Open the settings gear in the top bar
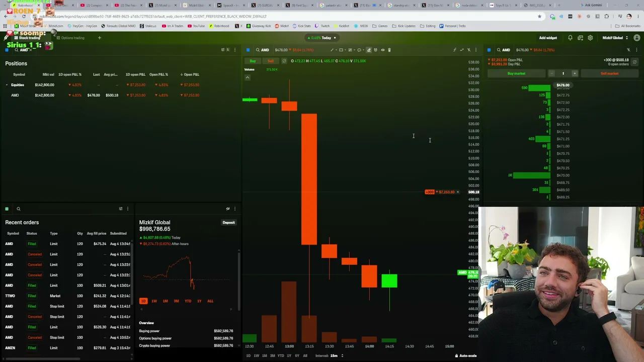Viewport: 644px width, 362px height. (590, 38)
